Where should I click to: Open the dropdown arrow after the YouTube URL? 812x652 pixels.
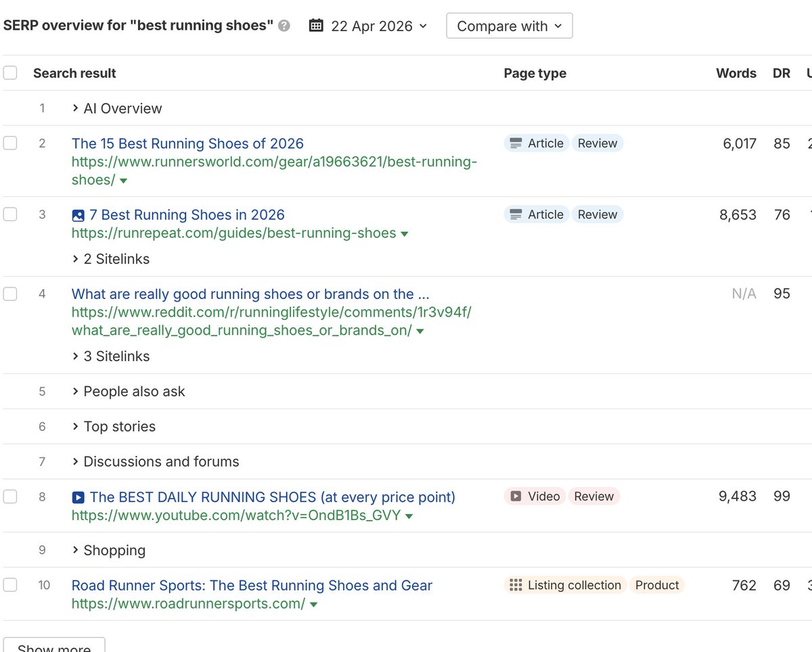(x=408, y=517)
